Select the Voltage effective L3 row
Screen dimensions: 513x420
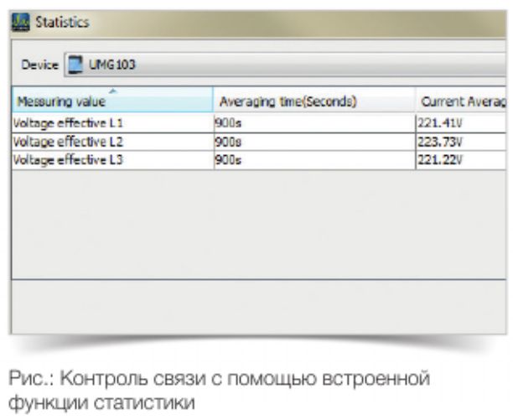69,159
